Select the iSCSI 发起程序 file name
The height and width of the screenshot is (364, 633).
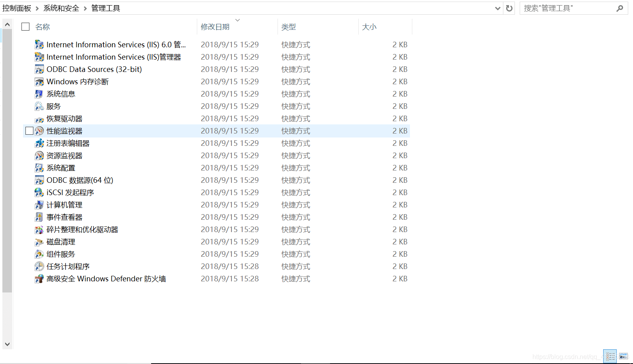70,192
